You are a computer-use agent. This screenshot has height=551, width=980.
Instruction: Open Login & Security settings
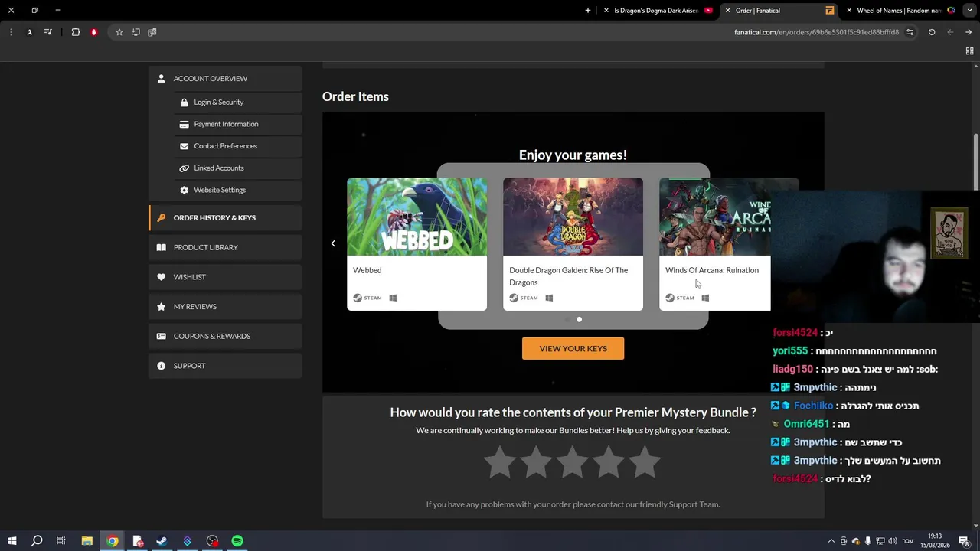tap(237, 102)
